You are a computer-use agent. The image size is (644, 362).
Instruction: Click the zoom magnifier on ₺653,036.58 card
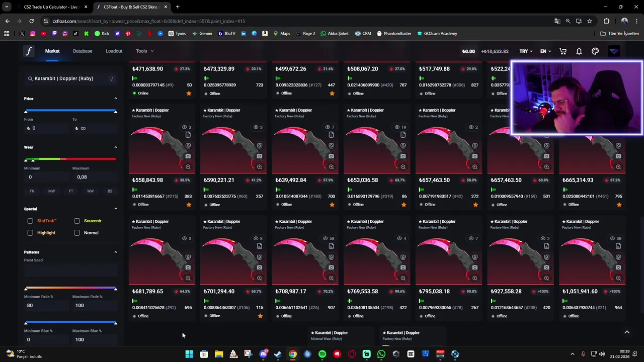tap(403, 167)
